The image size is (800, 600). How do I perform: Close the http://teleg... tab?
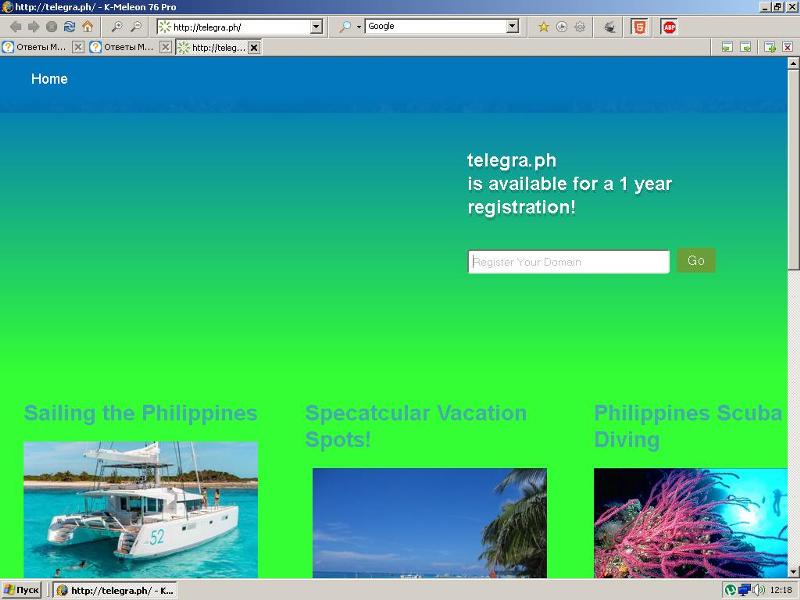coord(254,47)
